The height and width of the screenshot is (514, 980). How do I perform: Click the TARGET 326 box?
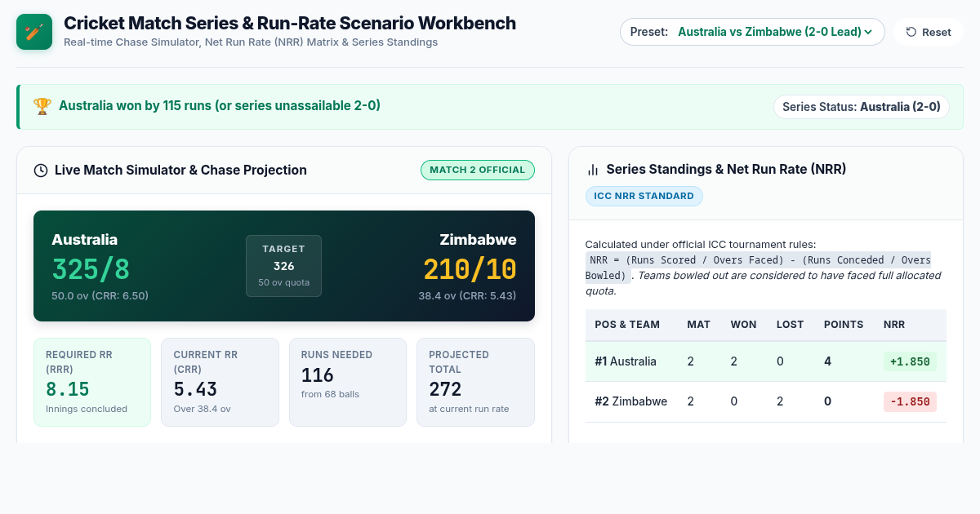283,266
